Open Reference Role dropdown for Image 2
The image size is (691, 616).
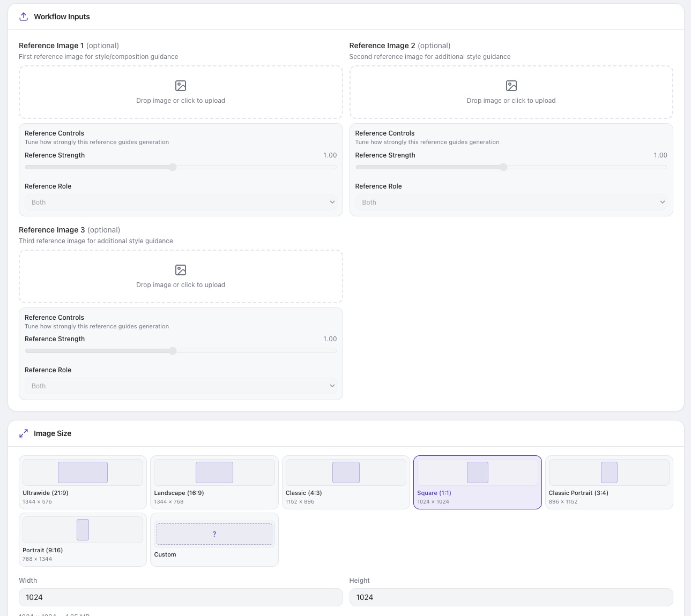pos(511,202)
